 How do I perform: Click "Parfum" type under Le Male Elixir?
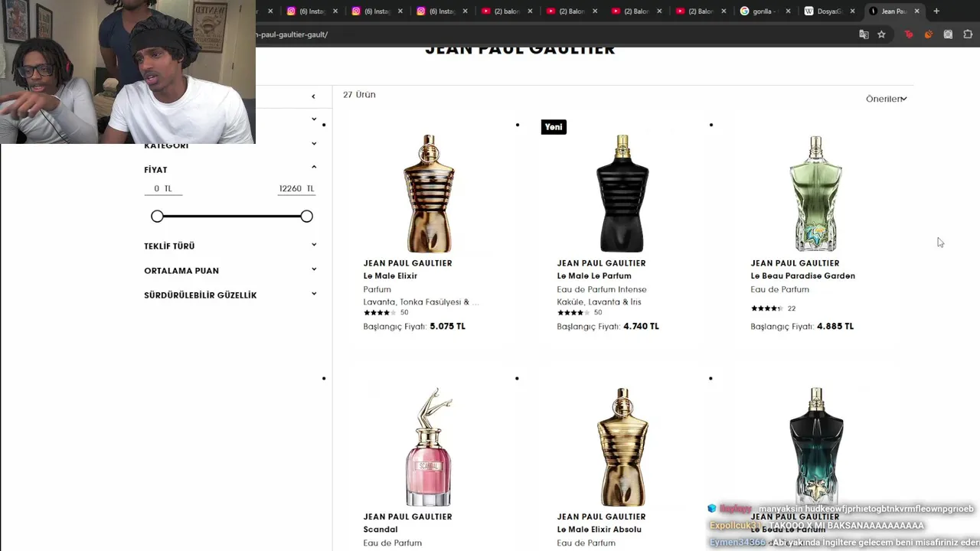tap(377, 289)
